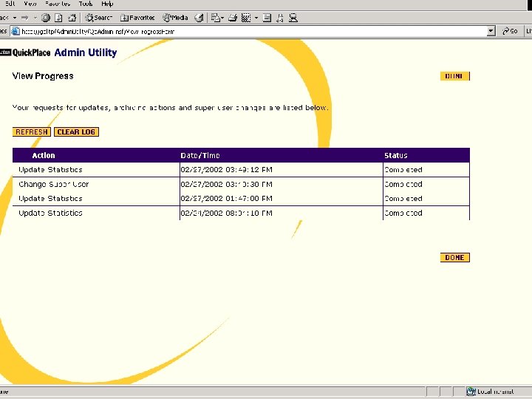This screenshot has width=532, height=399.
Task: Open the Media toolbar button
Action: [x=176, y=18]
